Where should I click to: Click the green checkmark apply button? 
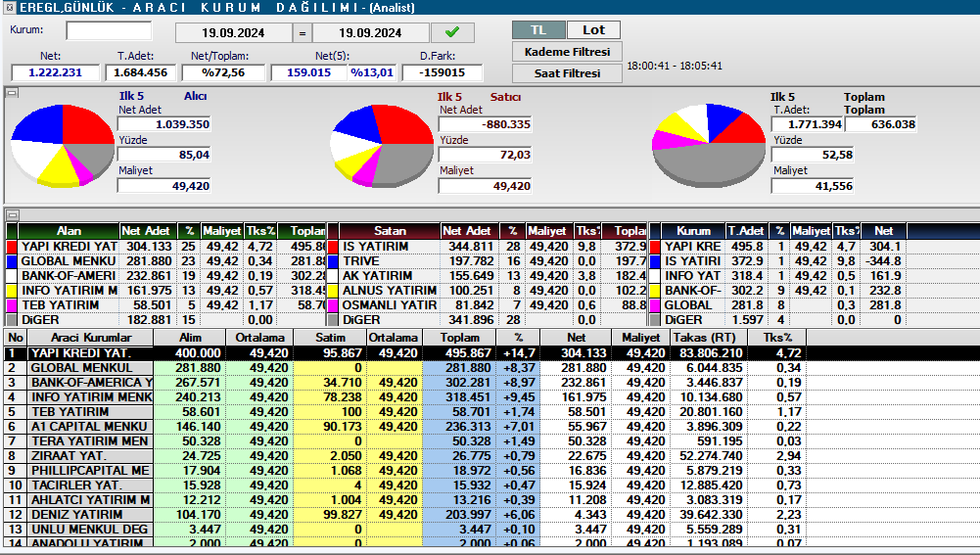click(x=452, y=32)
